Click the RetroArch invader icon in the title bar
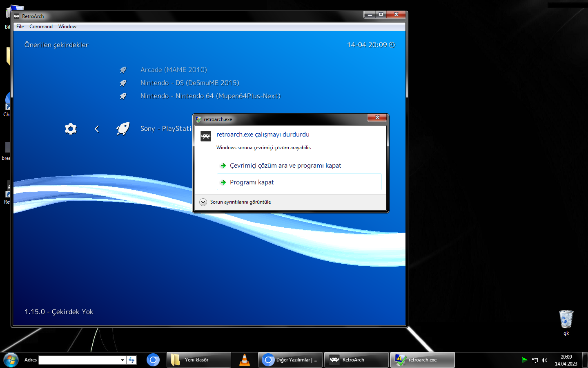588x368 pixels. pyautogui.click(x=17, y=16)
